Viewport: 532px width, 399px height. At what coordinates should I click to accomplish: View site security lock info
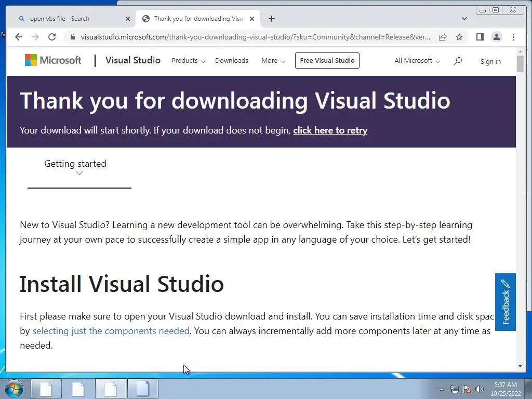click(72, 37)
